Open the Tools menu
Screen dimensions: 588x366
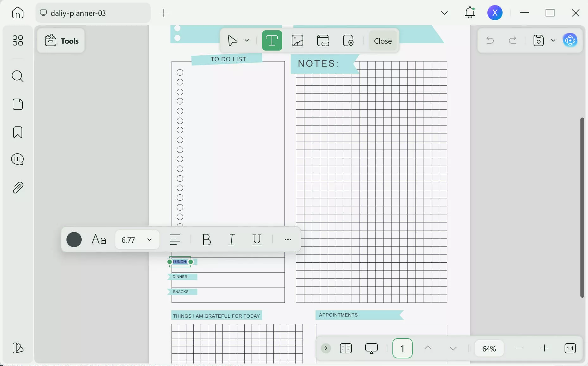click(61, 41)
